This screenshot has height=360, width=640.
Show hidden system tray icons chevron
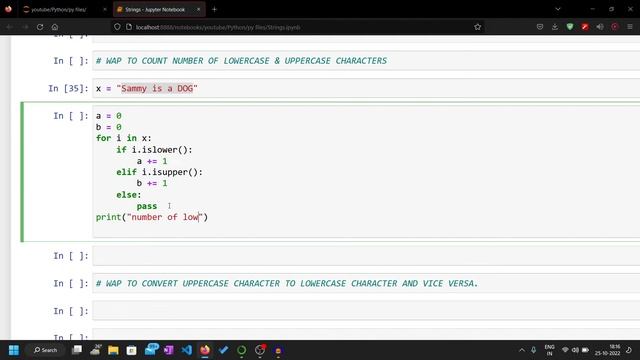(522, 350)
